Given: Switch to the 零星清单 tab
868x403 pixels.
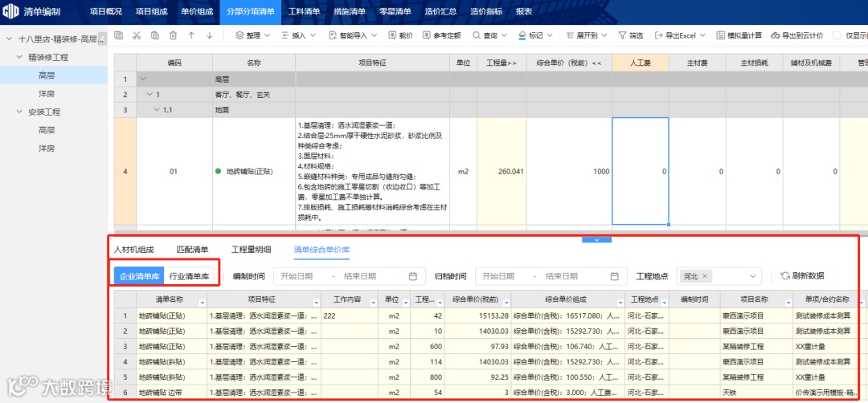Looking at the screenshot, I should tap(395, 11).
